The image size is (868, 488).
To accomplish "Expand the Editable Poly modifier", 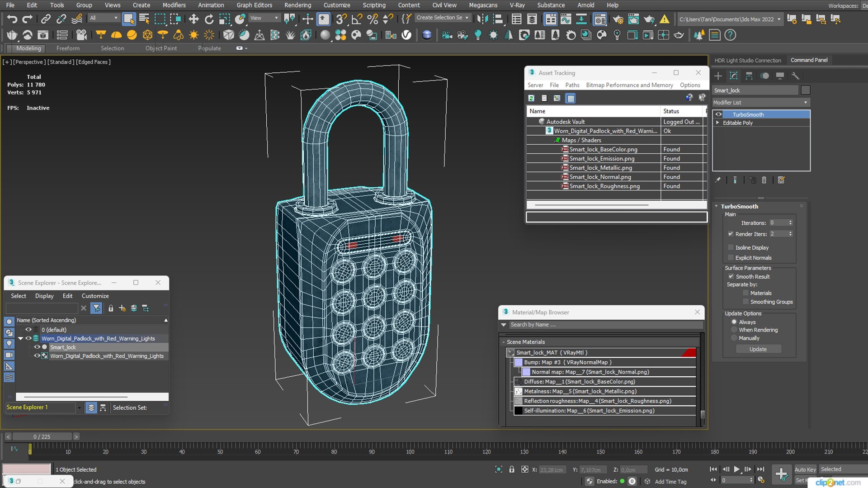I will 717,123.
